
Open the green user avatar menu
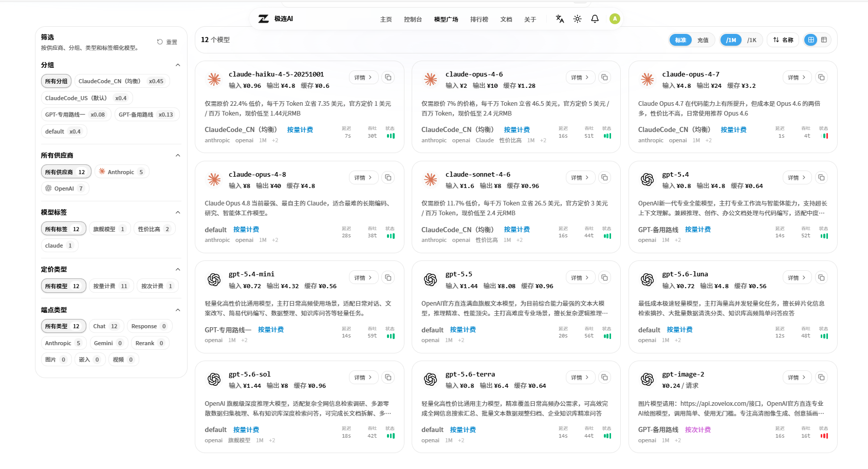[x=615, y=19]
